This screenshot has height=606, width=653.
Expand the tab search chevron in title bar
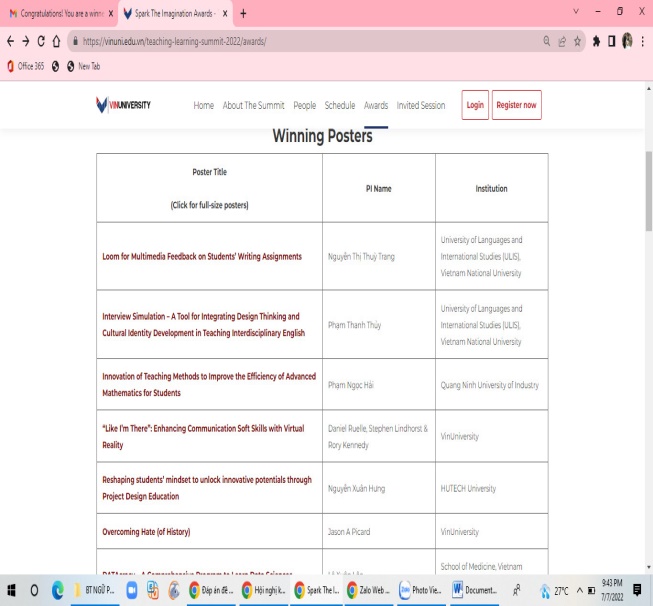576,13
